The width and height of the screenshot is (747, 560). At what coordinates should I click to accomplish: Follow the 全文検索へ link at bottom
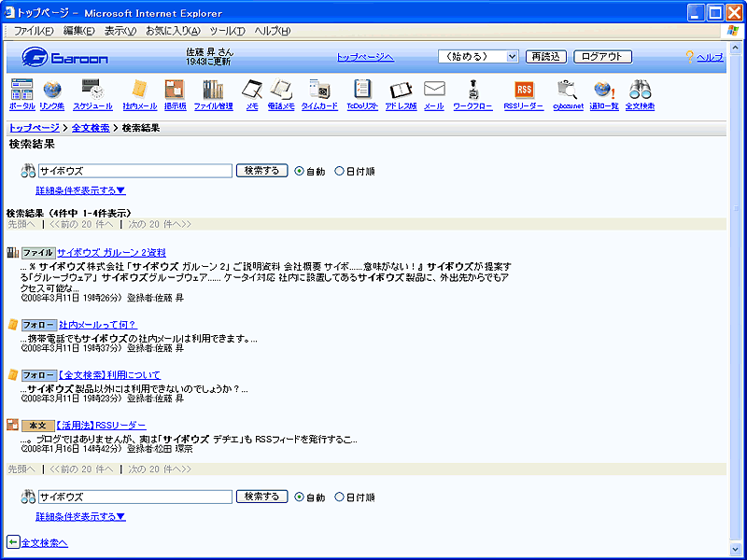point(45,543)
